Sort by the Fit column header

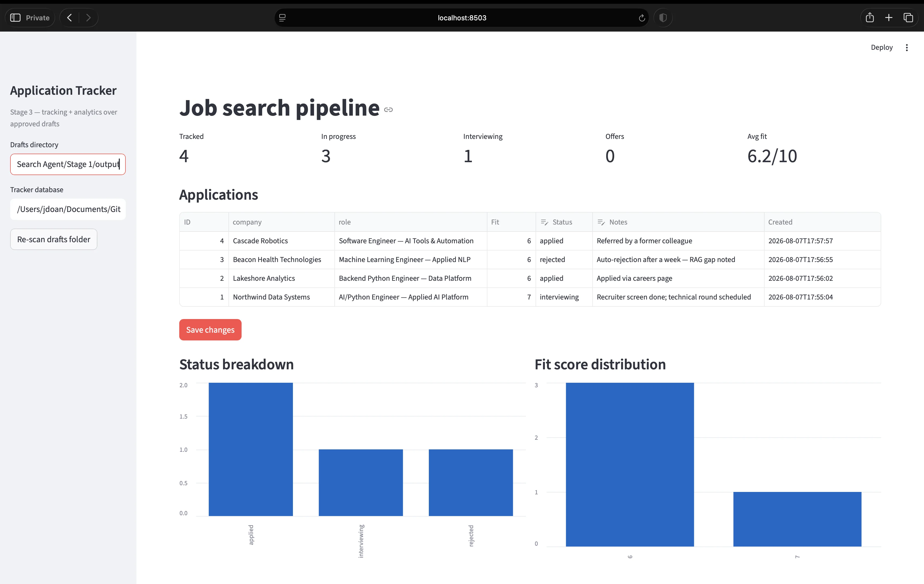click(x=511, y=222)
